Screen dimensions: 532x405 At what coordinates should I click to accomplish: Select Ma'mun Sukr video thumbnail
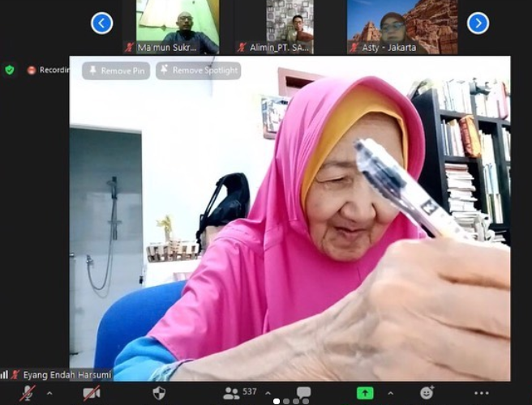(x=178, y=26)
